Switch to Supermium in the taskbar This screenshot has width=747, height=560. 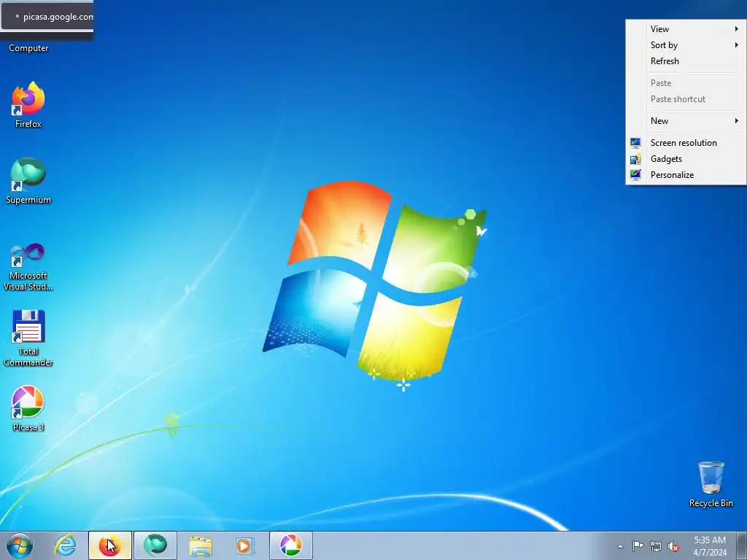pos(155,545)
